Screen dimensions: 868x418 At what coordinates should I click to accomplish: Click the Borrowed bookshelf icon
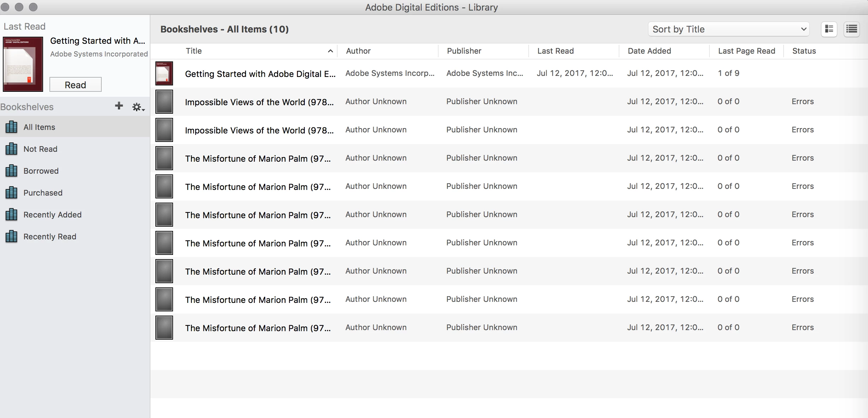pyautogui.click(x=11, y=171)
